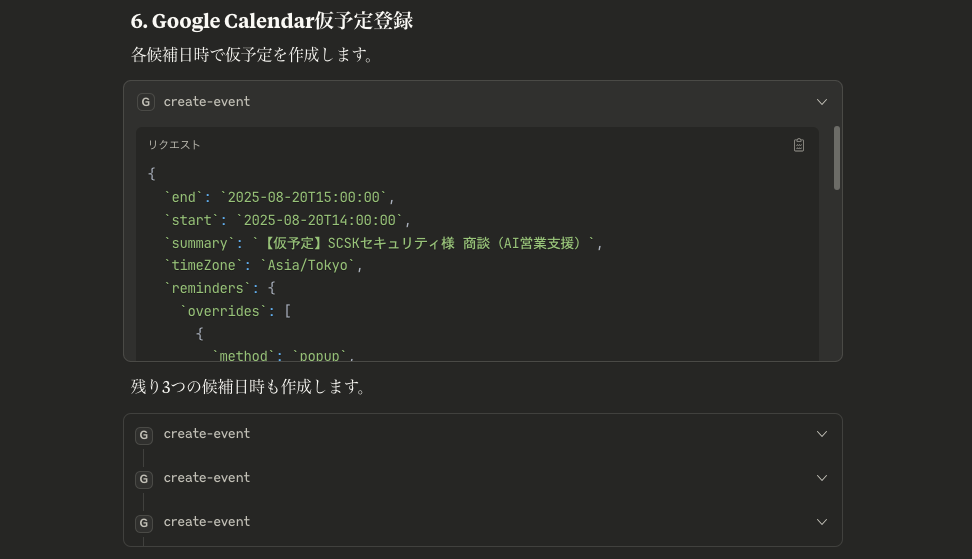Copy the request JSON with clipboard icon
Screen dimensions: 972x559
798,145
